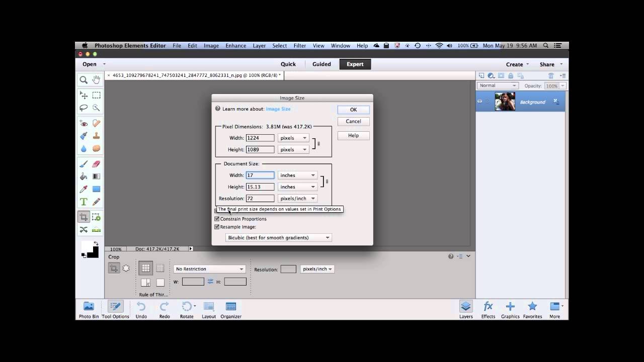Switch to Quick edit mode tab
644x362 pixels.
click(288, 64)
